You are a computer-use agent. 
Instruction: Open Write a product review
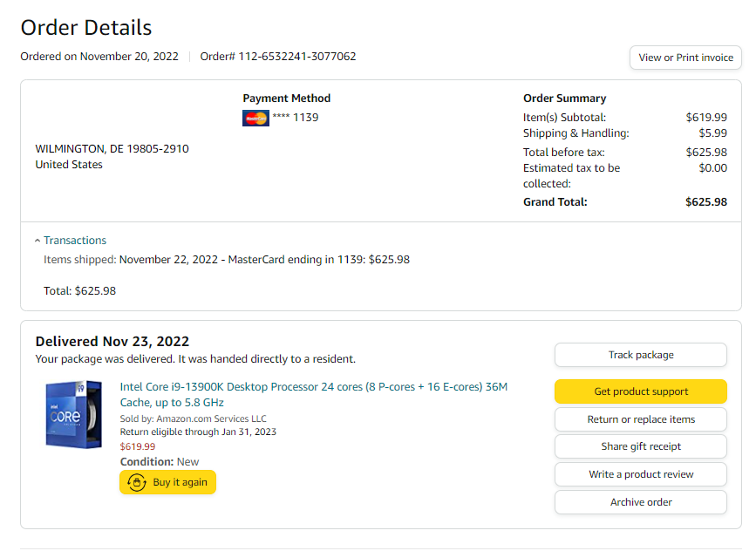click(x=641, y=474)
